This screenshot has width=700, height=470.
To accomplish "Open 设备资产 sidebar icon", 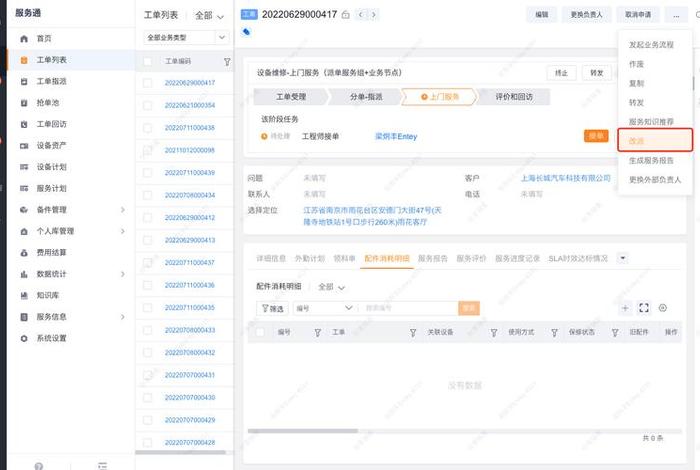I will click(x=24, y=146).
